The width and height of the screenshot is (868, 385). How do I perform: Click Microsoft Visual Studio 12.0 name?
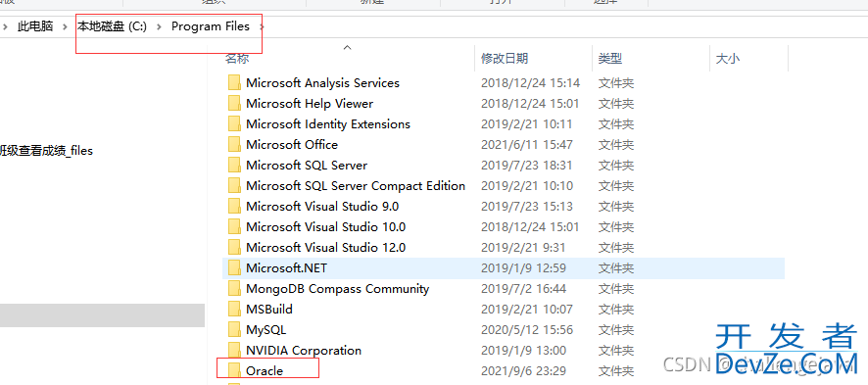(325, 247)
